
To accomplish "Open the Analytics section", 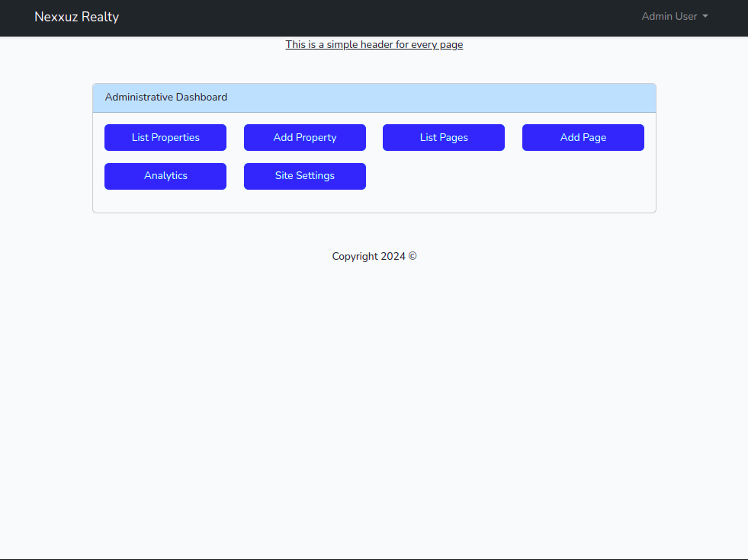I will (x=165, y=176).
